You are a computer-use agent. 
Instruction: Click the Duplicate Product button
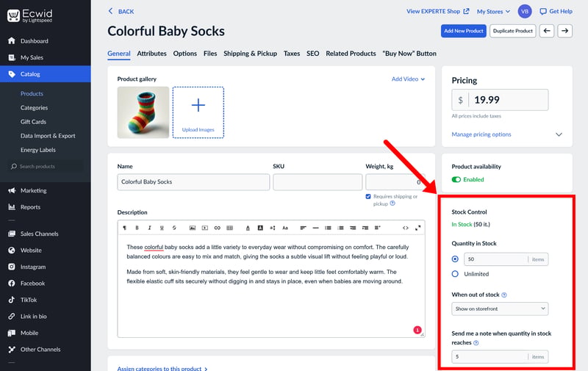[x=512, y=31]
